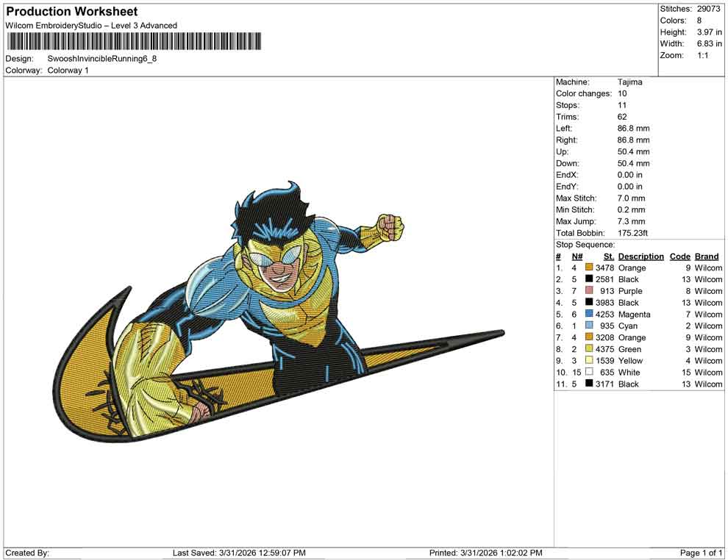Viewport: 728px width, 560px height.
Task: Click the EndY value 0.00 in
Action: coord(630,187)
